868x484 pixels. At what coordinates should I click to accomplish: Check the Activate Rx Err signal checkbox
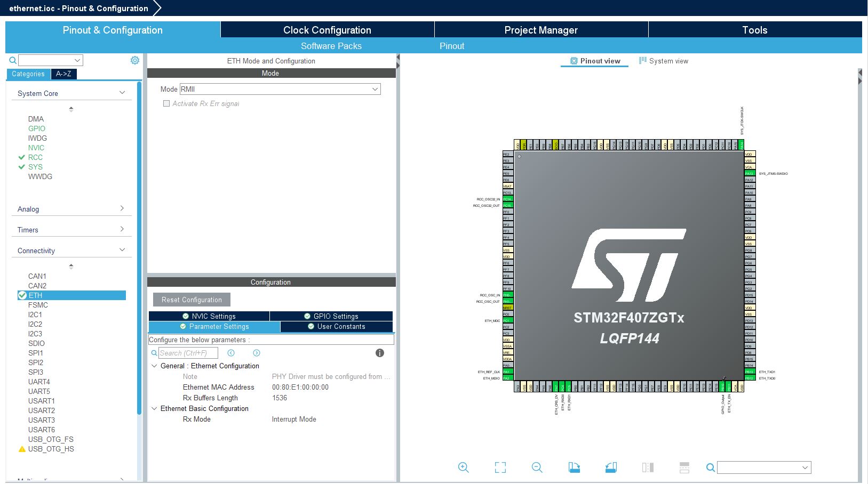[166, 103]
